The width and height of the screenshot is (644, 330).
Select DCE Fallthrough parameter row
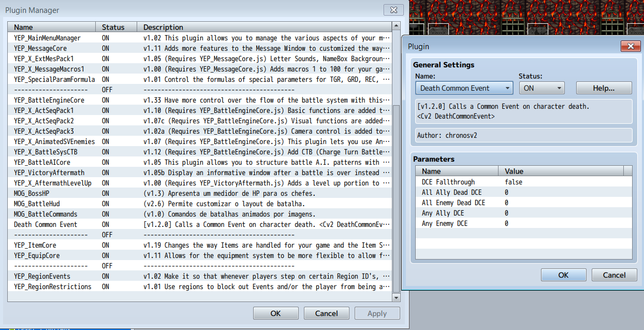523,182
